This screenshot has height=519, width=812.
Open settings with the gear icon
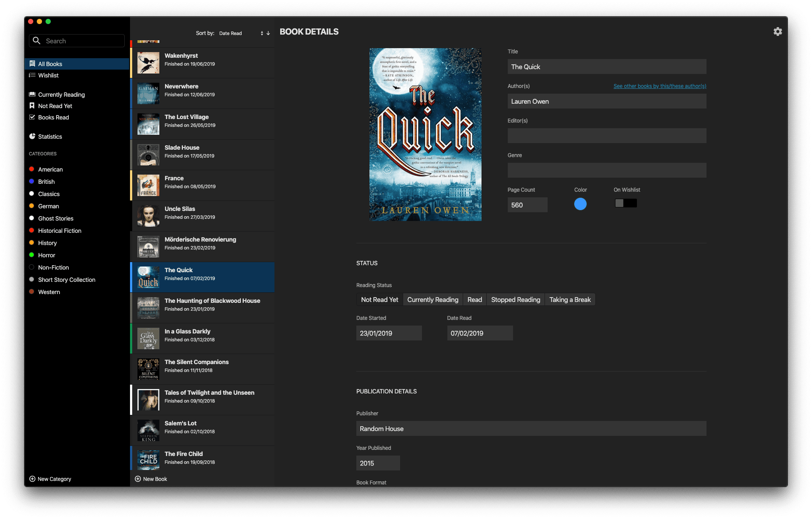coord(777,32)
